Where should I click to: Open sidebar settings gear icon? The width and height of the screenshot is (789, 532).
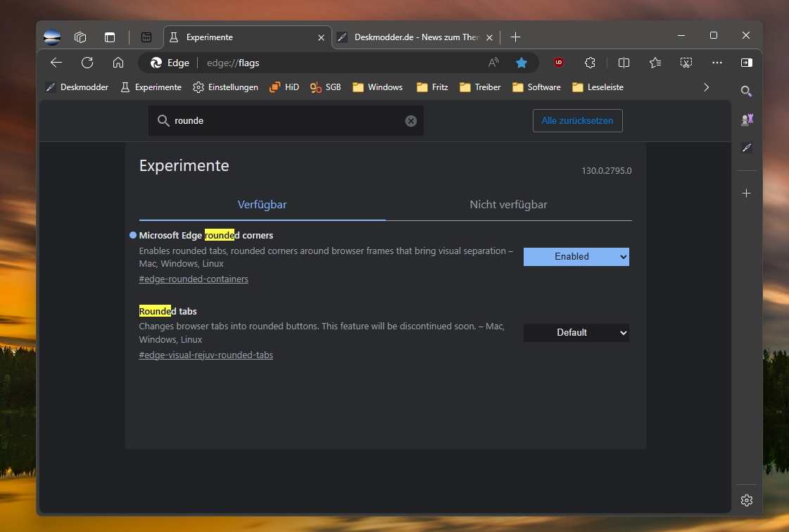click(x=747, y=500)
